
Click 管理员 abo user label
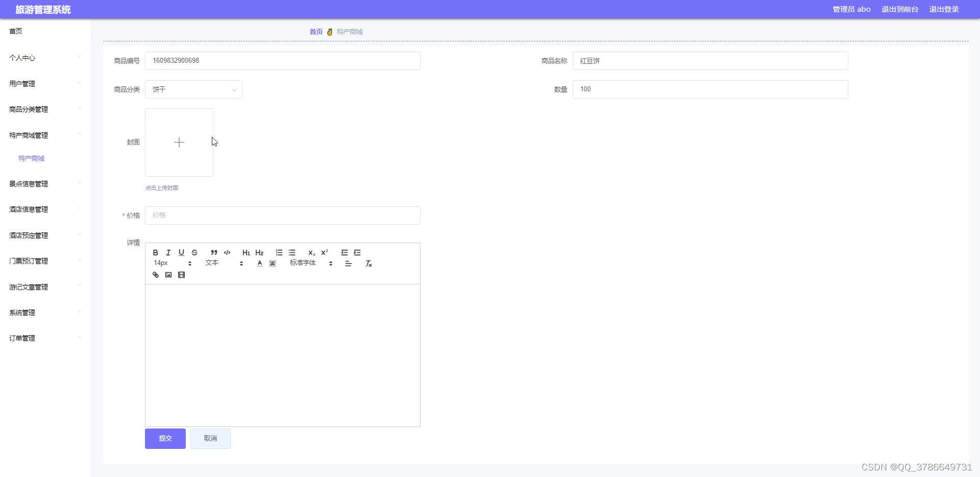(851, 9)
